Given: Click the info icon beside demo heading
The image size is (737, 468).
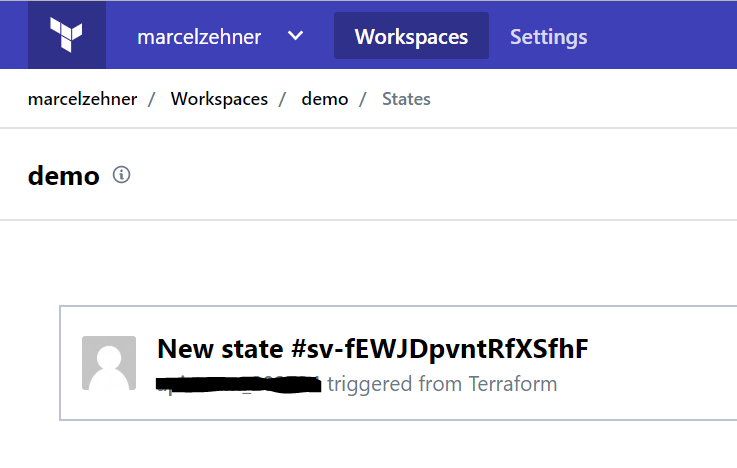Looking at the screenshot, I should pos(122,175).
